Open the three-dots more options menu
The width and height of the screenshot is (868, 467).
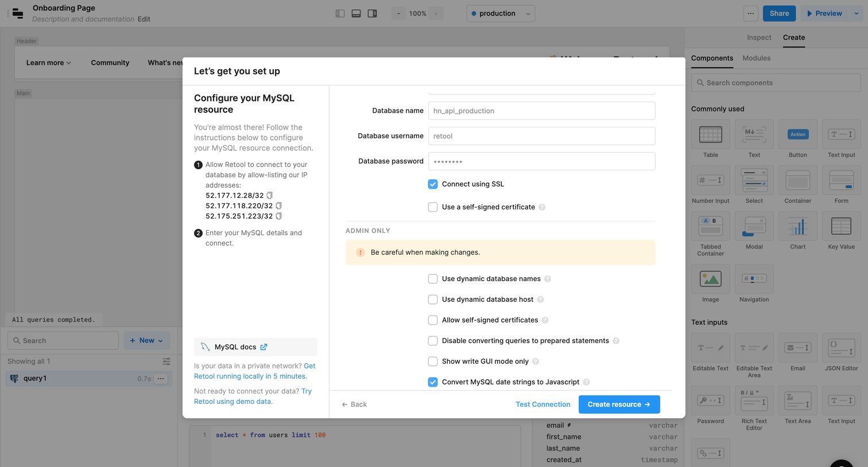coord(750,13)
